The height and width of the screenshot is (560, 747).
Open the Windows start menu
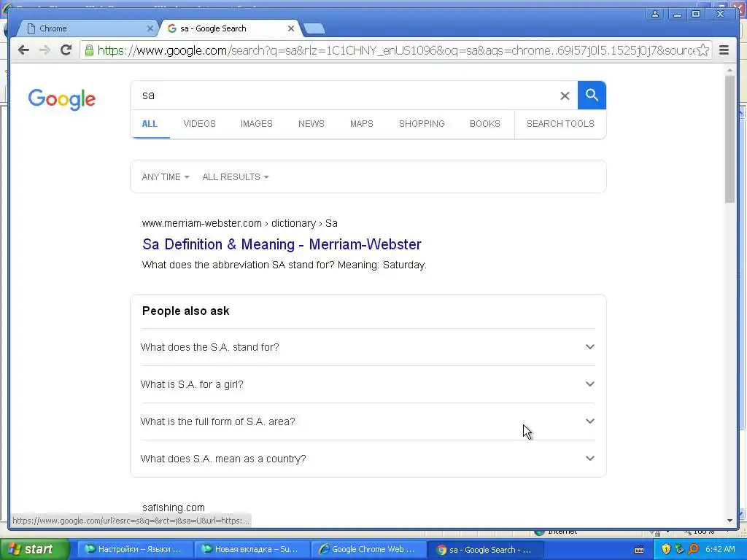click(34, 550)
